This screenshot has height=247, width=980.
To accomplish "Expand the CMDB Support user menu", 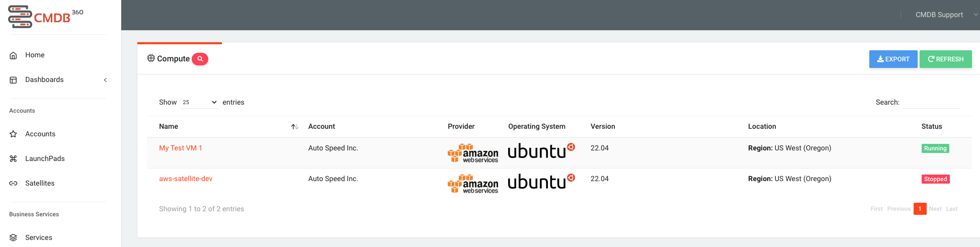I will (x=945, y=15).
